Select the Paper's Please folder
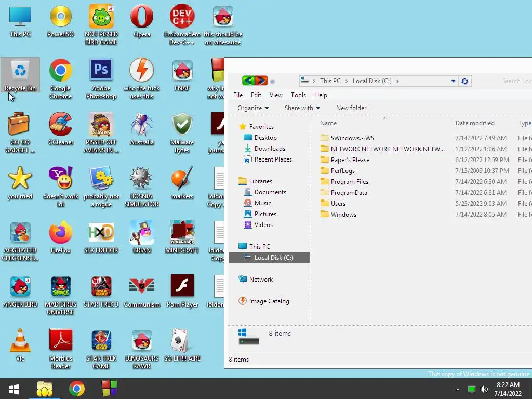 [345, 160]
